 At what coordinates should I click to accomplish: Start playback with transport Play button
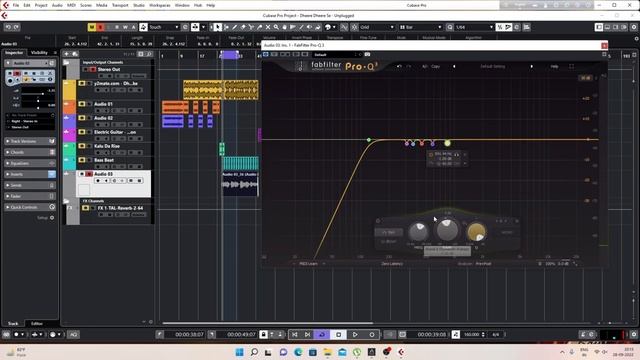[355, 334]
